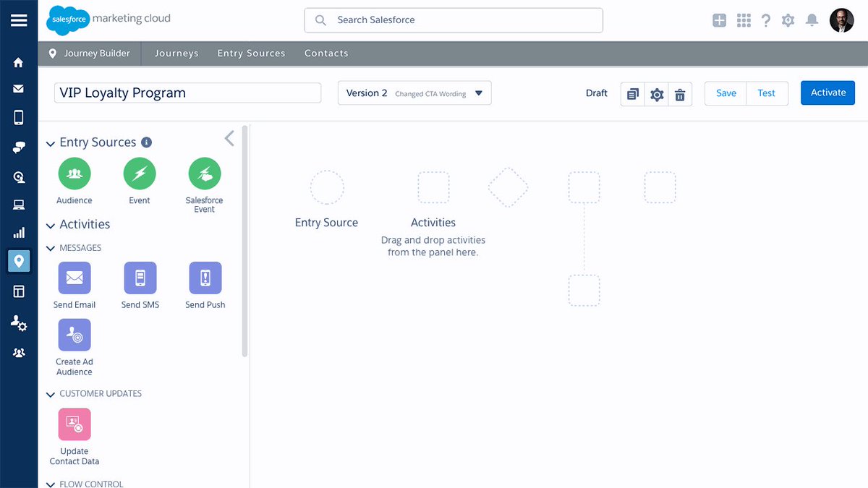Click the Activate button
Image resolution: width=868 pixels, height=488 pixels.
[828, 93]
